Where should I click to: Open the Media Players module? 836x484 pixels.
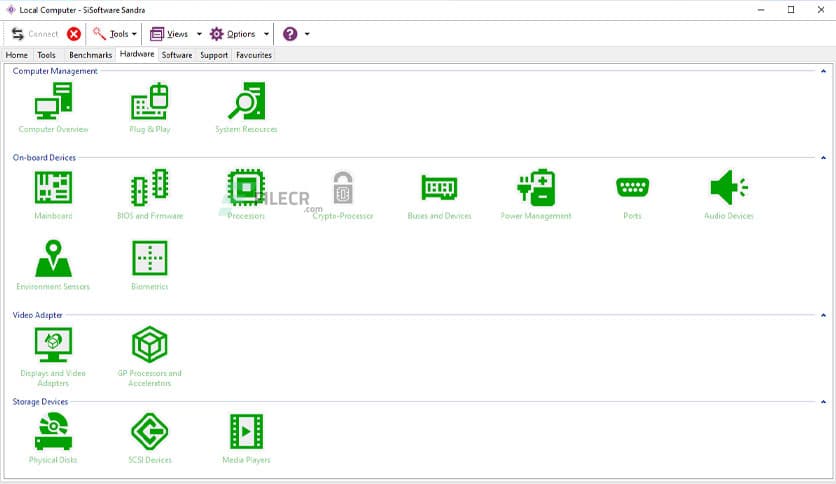(246, 438)
